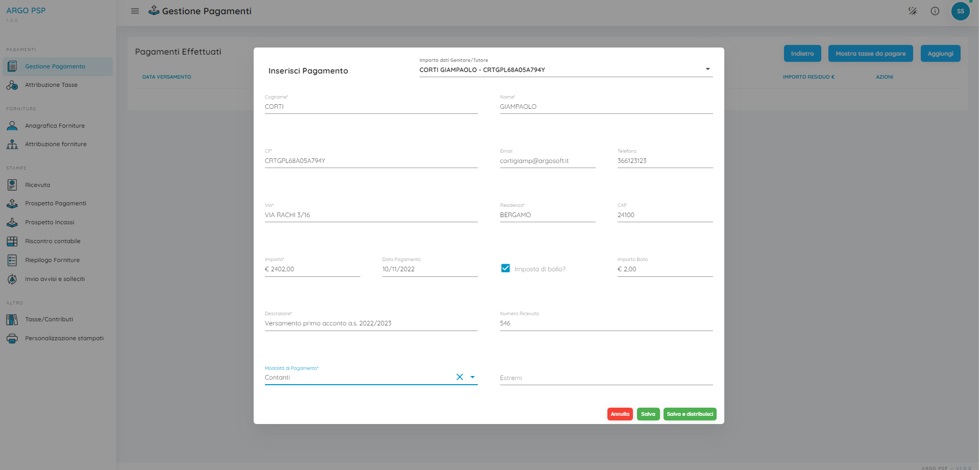
Task: Select the Anagrafica Forniture person icon
Action: tap(12, 126)
